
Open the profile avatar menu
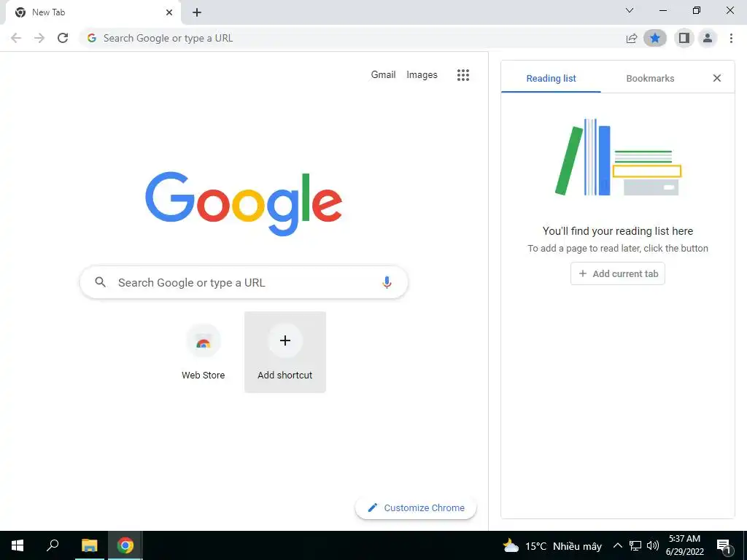click(x=708, y=38)
